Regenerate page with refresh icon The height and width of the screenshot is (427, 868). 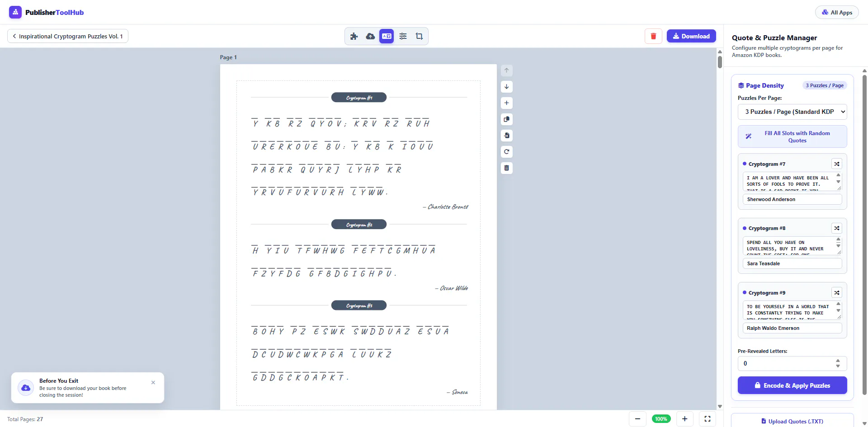pyautogui.click(x=506, y=152)
